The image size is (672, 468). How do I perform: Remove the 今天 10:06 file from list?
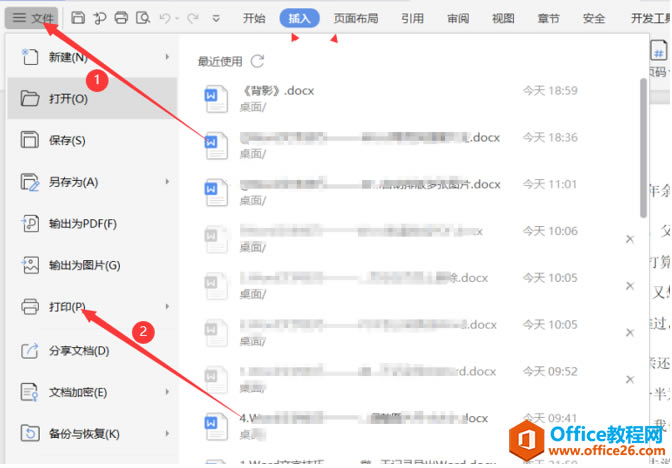[630, 239]
